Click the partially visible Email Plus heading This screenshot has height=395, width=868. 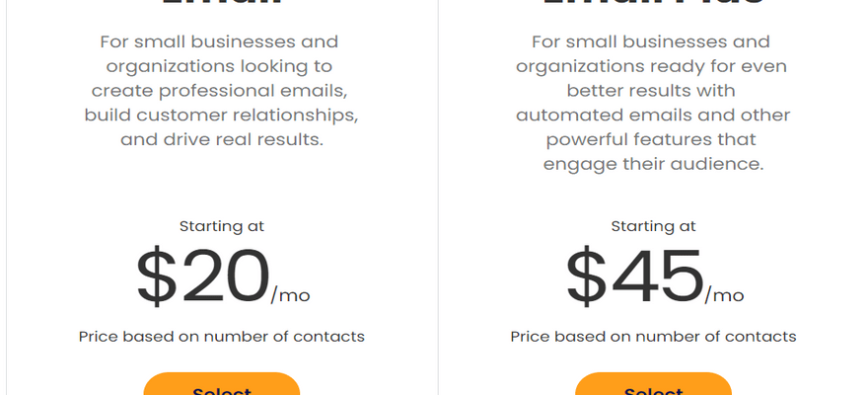(x=653, y=5)
